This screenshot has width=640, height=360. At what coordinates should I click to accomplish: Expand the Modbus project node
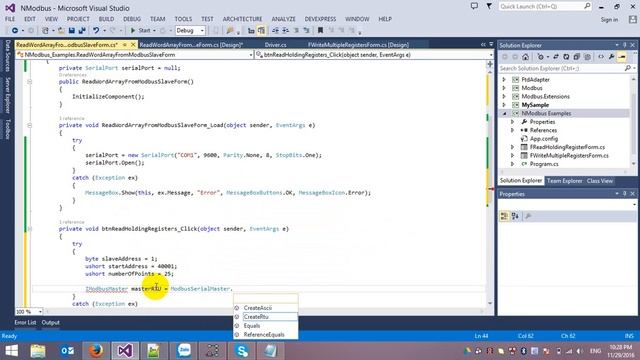[504, 88]
